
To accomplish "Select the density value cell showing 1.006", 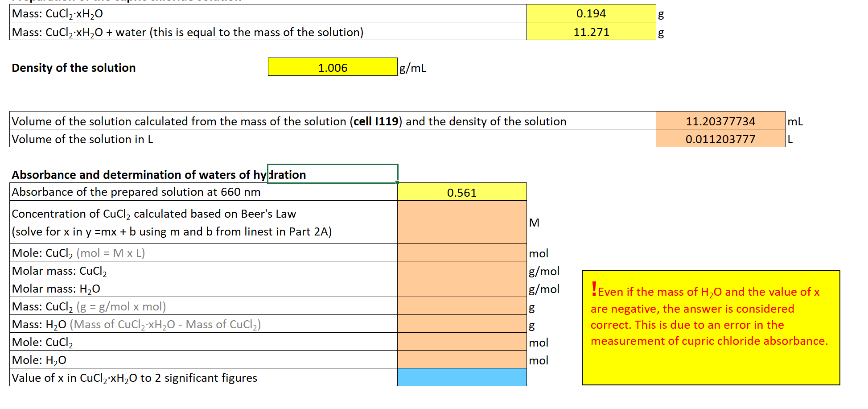I will click(332, 67).
